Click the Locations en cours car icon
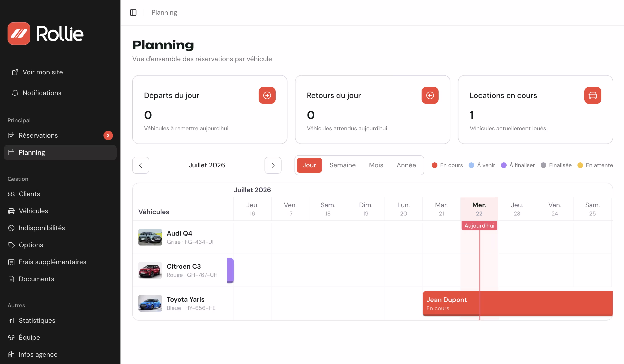624x364 pixels. click(593, 95)
